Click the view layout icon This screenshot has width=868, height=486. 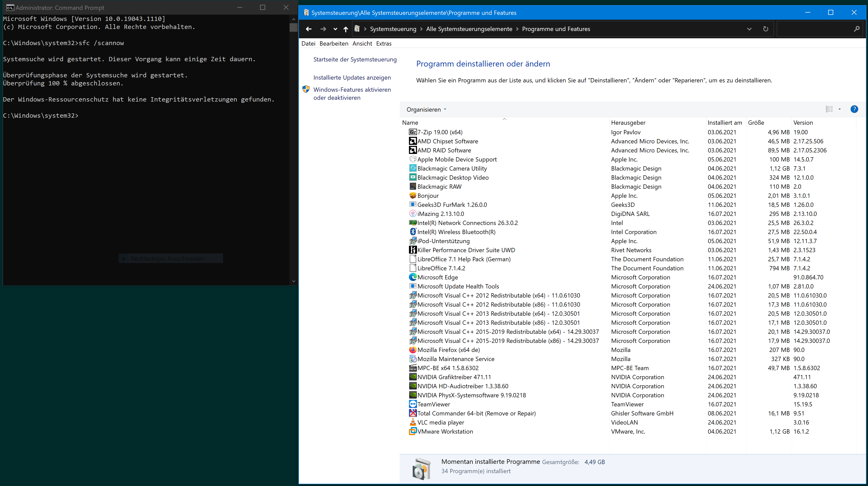click(x=829, y=109)
